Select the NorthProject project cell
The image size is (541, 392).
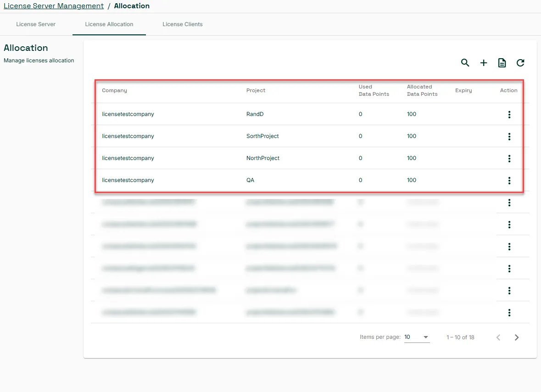click(x=263, y=158)
